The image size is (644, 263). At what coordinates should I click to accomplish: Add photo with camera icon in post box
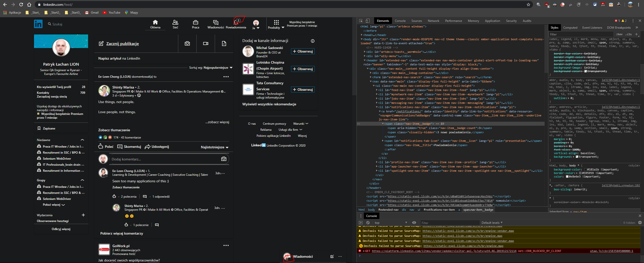pos(187,43)
